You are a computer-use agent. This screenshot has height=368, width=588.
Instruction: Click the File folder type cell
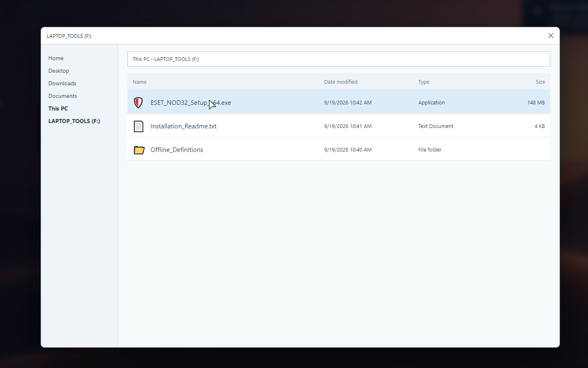tap(430, 150)
